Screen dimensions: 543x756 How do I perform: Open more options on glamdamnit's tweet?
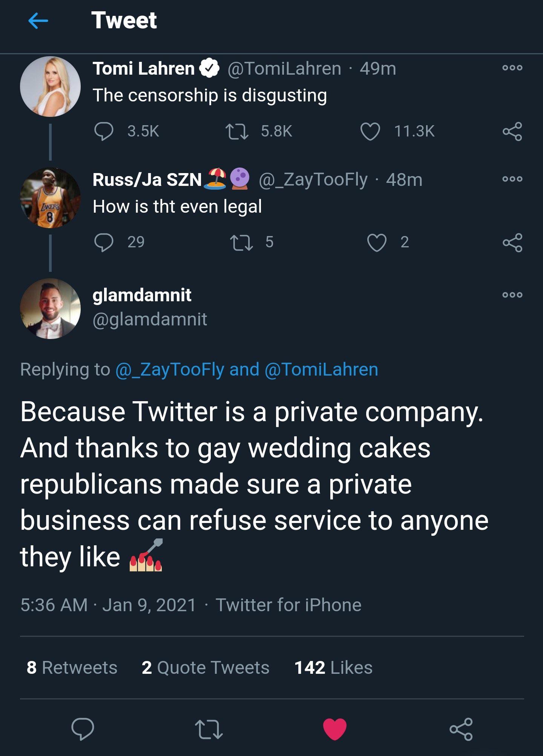pyautogui.click(x=512, y=295)
